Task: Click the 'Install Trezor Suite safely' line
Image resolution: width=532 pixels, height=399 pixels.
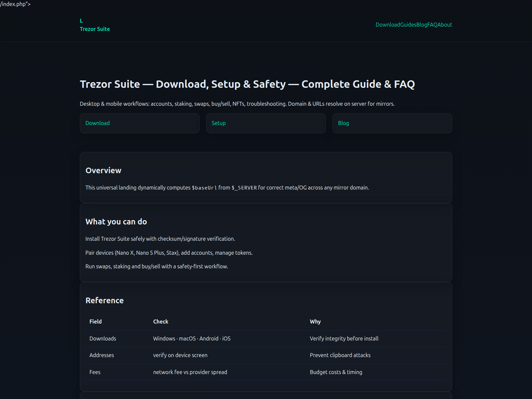Action: (160, 239)
